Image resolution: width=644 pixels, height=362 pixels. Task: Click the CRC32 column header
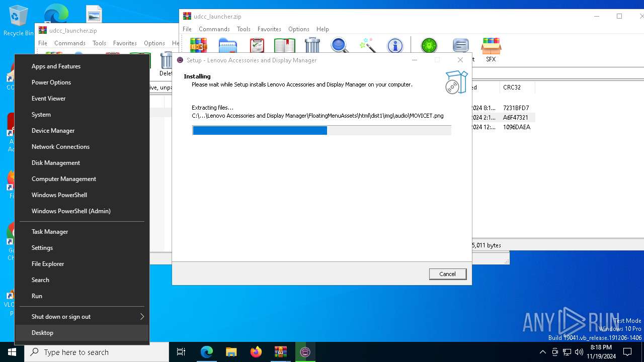point(517,87)
